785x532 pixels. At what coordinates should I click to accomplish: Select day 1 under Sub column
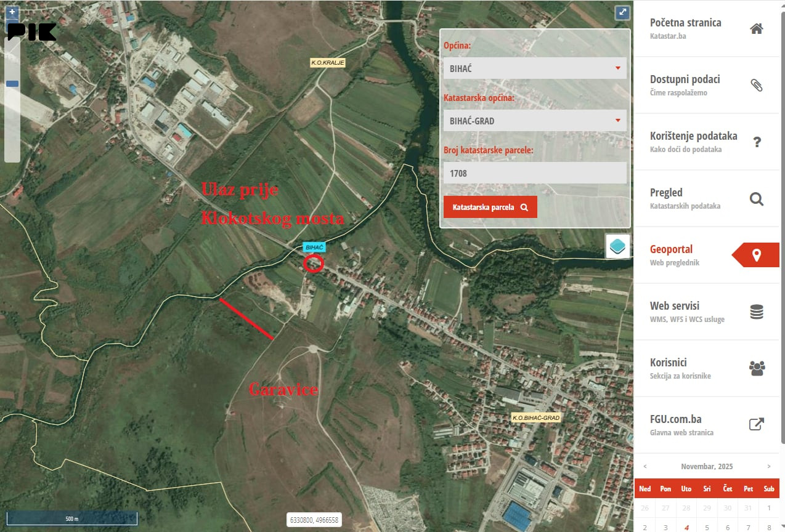tap(769, 508)
